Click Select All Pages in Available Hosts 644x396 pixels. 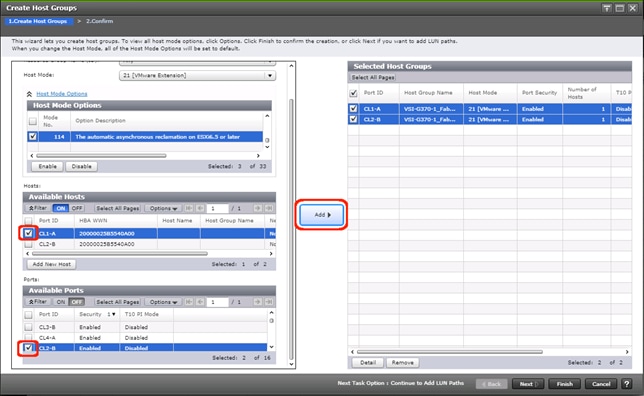coord(117,208)
